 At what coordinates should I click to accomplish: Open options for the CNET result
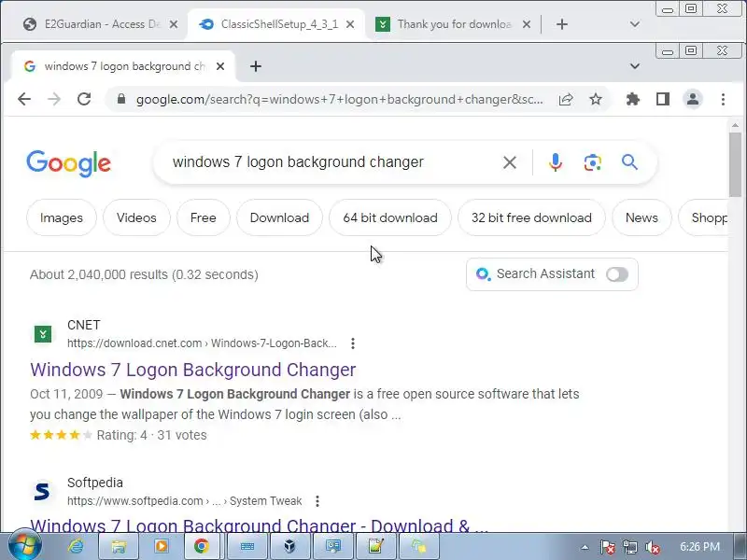(x=353, y=343)
